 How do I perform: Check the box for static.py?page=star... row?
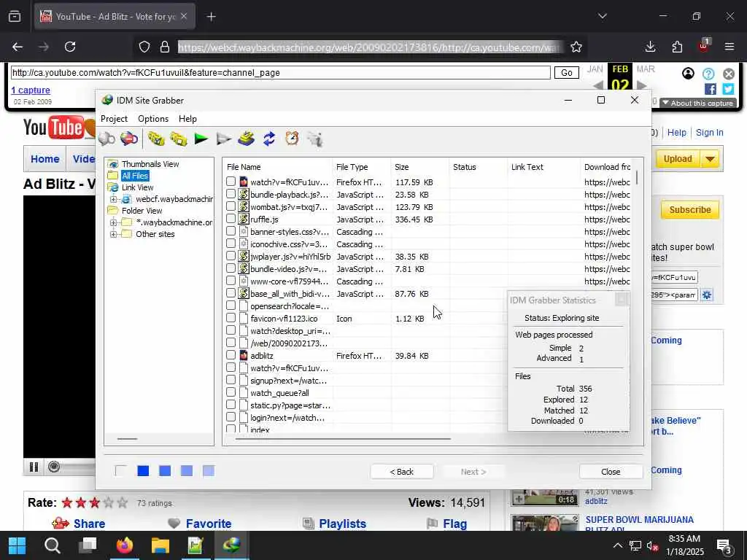click(231, 405)
